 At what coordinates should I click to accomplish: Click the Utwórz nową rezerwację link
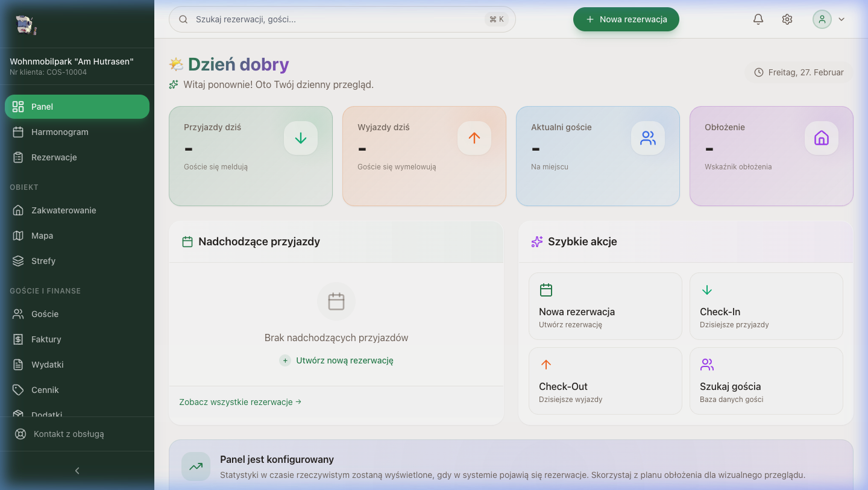344,360
